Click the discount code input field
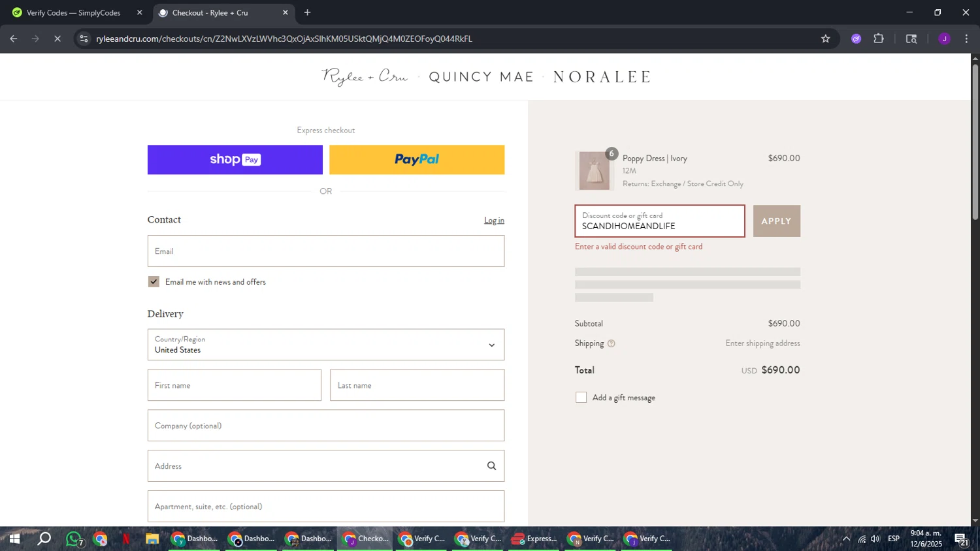The width and height of the screenshot is (980, 551). click(x=660, y=221)
